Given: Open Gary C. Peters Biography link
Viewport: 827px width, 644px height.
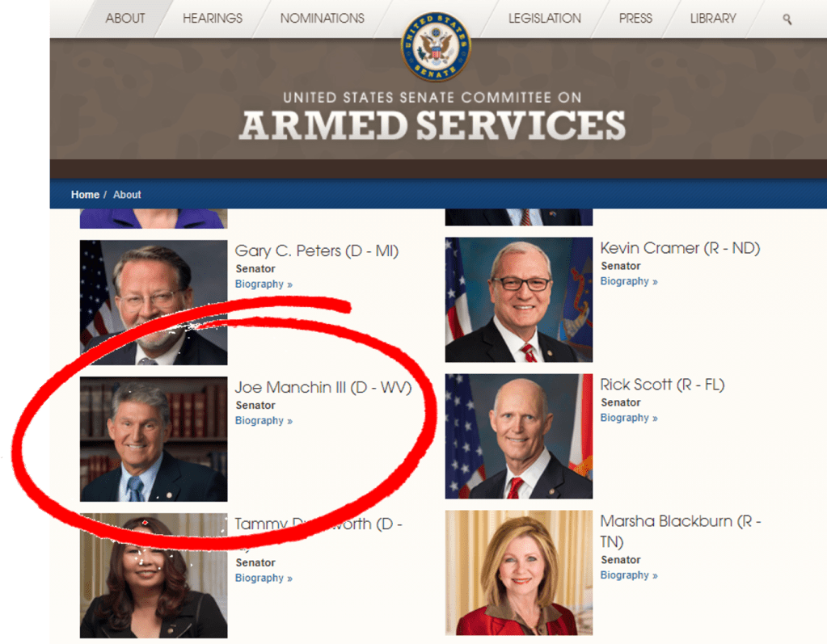Looking at the screenshot, I should click(264, 284).
